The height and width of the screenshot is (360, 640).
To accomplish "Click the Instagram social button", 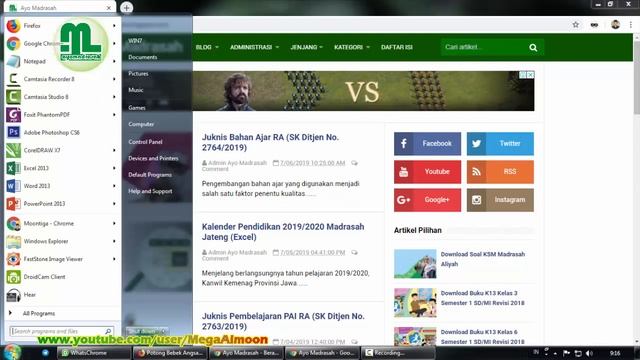I will pyautogui.click(x=500, y=200).
